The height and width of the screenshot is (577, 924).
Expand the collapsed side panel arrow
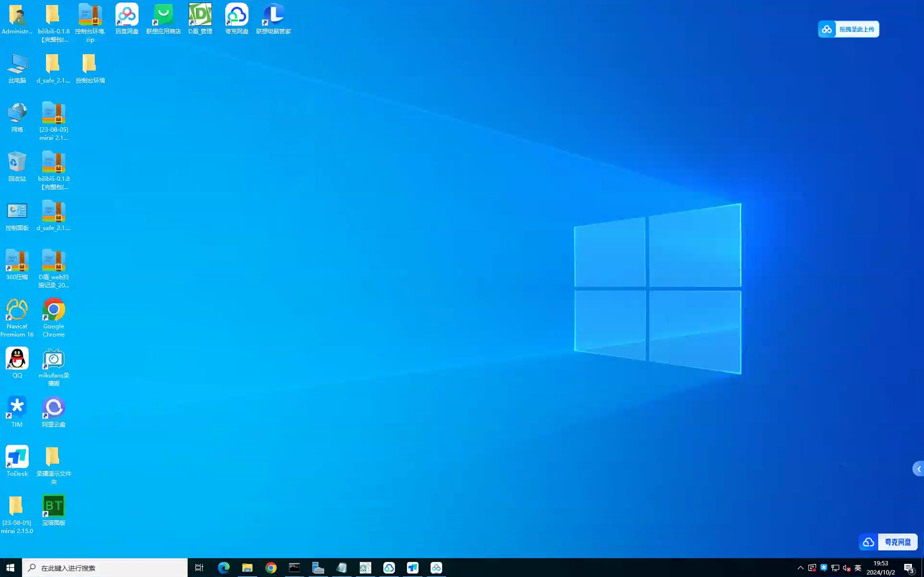pyautogui.click(x=919, y=469)
